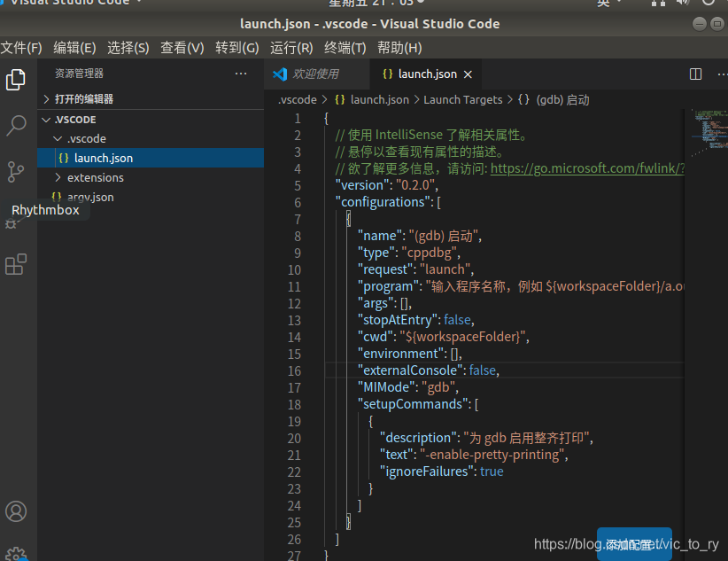Click the 添加配置 button
Image resolution: width=728 pixels, height=561 pixels.
(x=634, y=544)
